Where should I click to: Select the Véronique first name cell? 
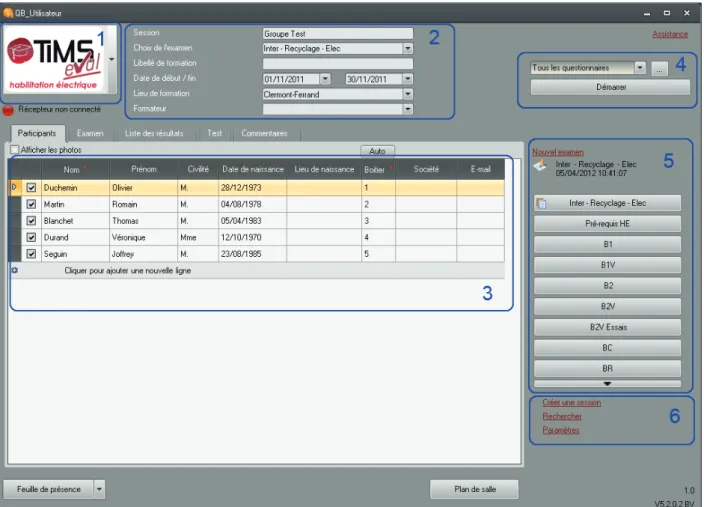click(144, 238)
